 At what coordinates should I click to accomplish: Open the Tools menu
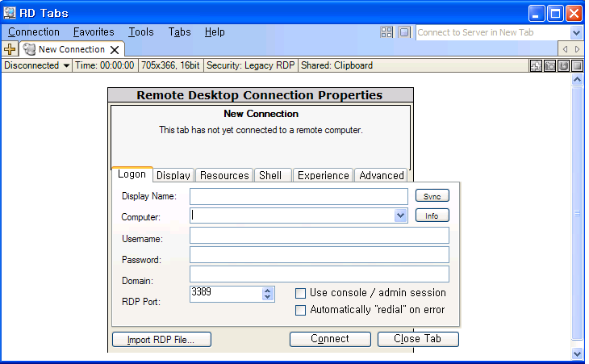[141, 32]
